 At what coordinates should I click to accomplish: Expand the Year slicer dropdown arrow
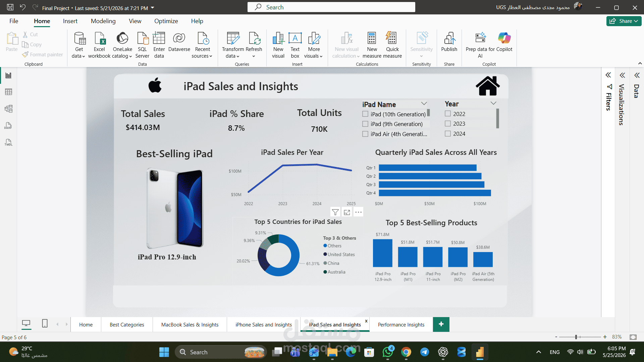coord(493,103)
